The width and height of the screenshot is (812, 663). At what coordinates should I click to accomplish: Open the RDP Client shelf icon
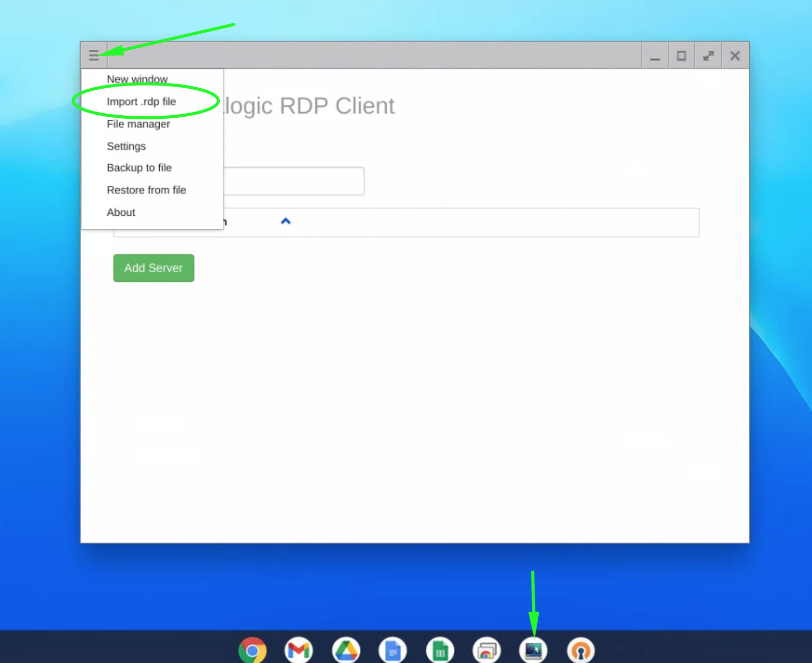[x=534, y=651]
